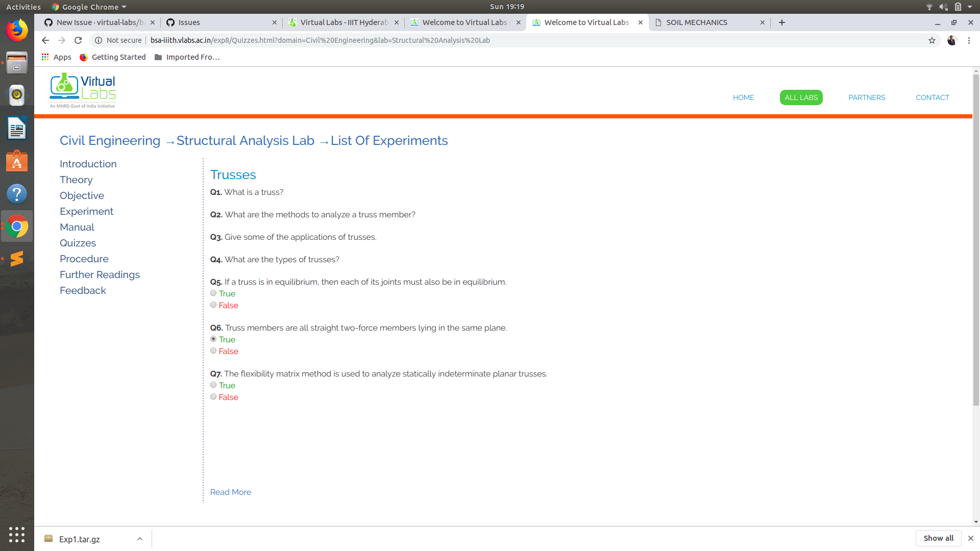Click the help question mark dock icon
Image resolution: width=980 pixels, height=551 pixels.
(17, 194)
